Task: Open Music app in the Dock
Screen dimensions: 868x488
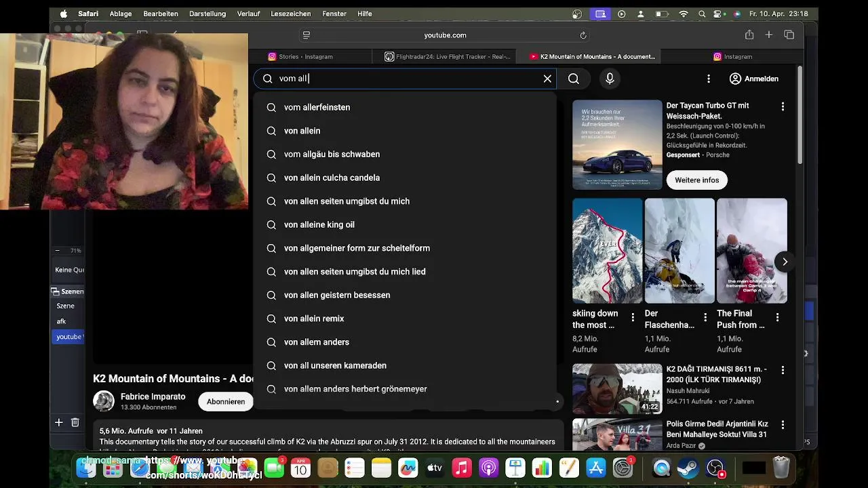Action: pos(462,468)
